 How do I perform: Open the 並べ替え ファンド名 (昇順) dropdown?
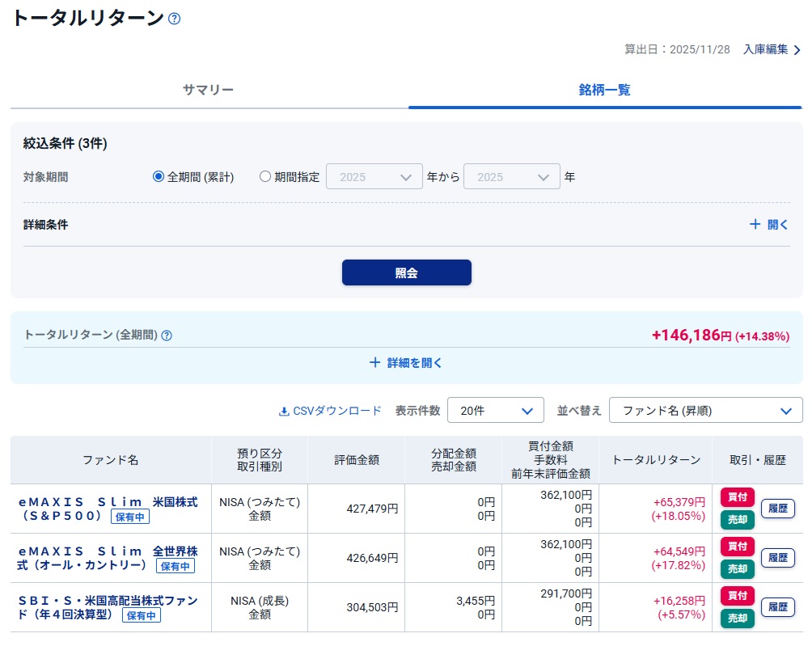pyautogui.click(x=705, y=411)
